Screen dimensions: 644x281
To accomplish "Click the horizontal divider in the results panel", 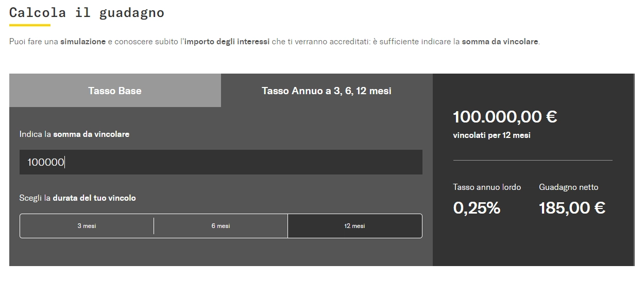I will 533,161.
